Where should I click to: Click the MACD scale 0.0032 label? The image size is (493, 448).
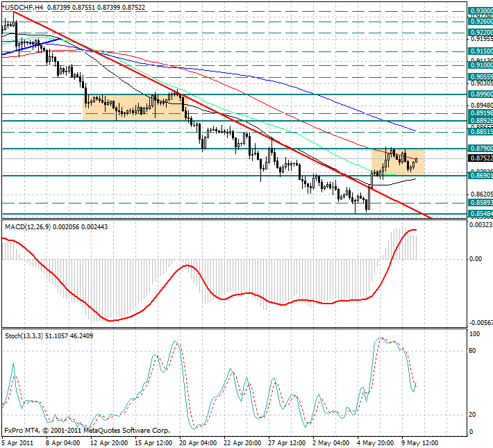pyautogui.click(x=481, y=225)
